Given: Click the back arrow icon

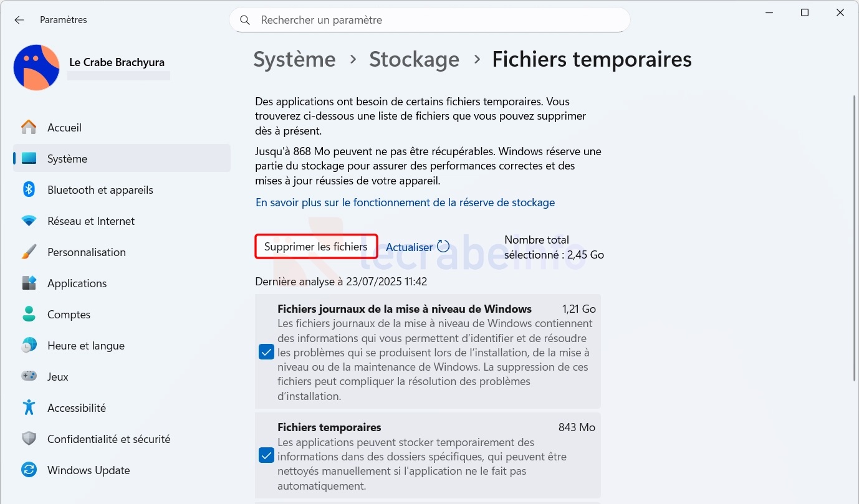Looking at the screenshot, I should [x=19, y=20].
